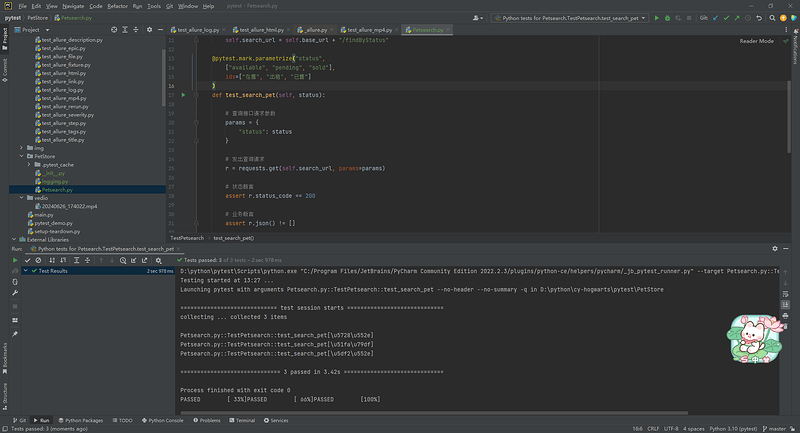Open Run panel settings gear at right

[775, 248]
